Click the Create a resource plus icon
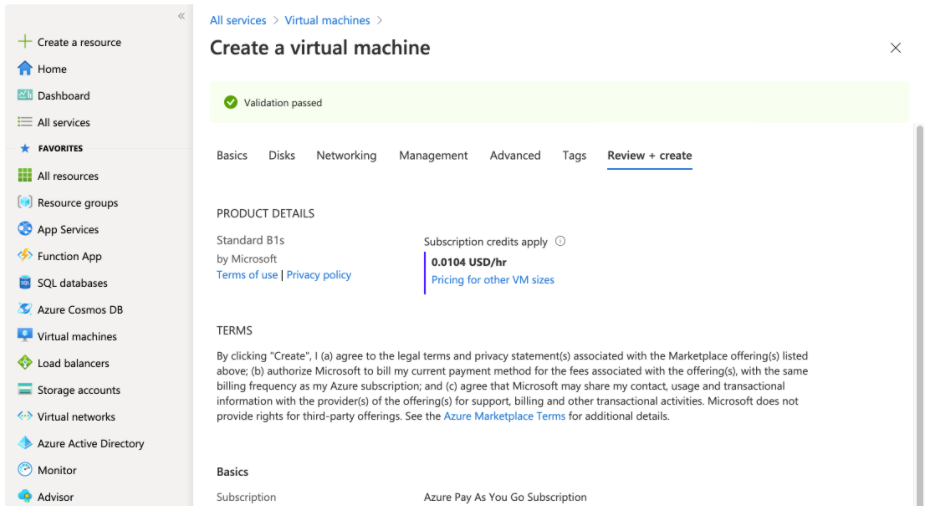The height and width of the screenshot is (506, 939). (25, 42)
